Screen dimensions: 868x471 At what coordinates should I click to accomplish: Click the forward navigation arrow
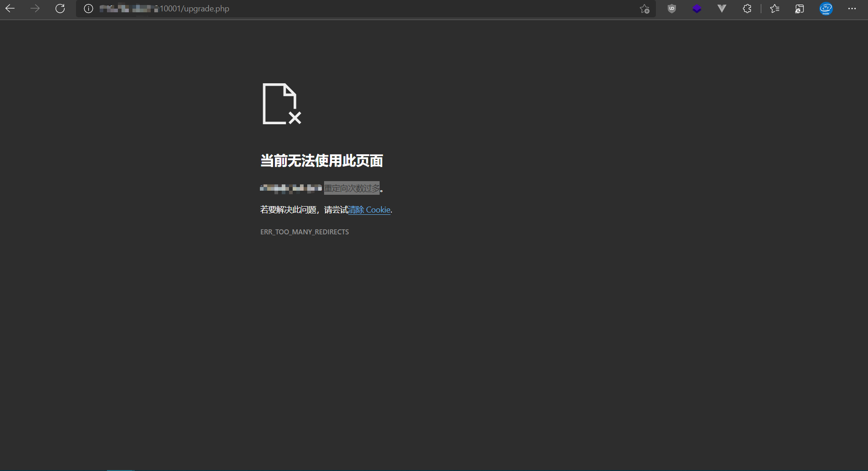35,9
